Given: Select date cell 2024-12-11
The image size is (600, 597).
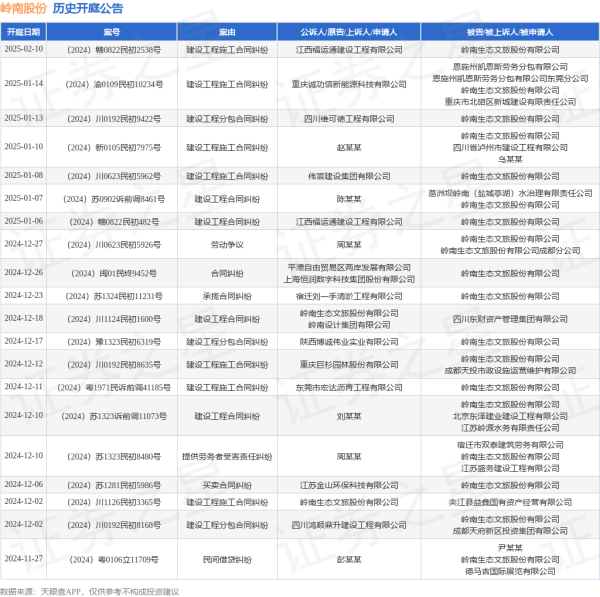Looking at the screenshot, I should point(24,387).
